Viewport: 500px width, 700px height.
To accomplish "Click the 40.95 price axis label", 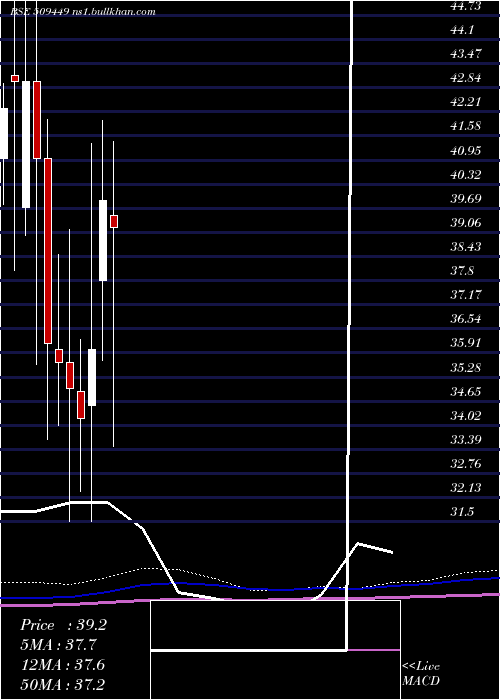I will 466,150.
